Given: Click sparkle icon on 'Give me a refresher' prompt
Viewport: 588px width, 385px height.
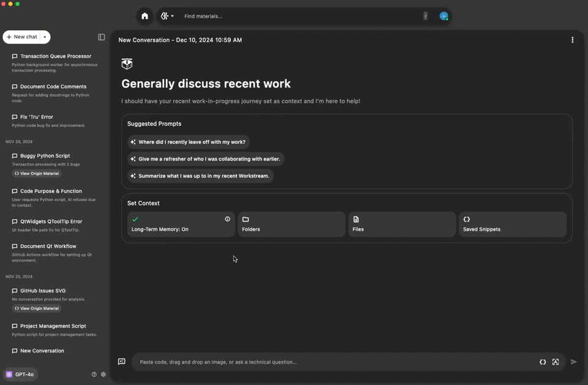Looking at the screenshot, I should click(x=133, y=159).
